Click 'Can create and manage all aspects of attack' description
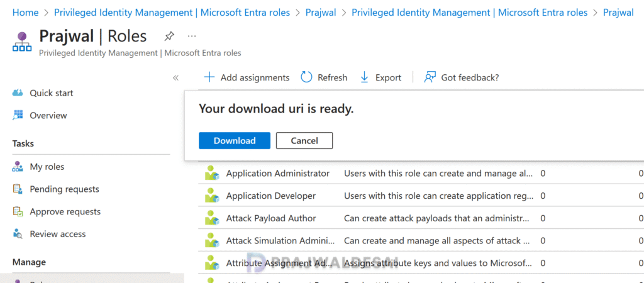The width and height of the screenshot is (644, 283). [436, 240]
